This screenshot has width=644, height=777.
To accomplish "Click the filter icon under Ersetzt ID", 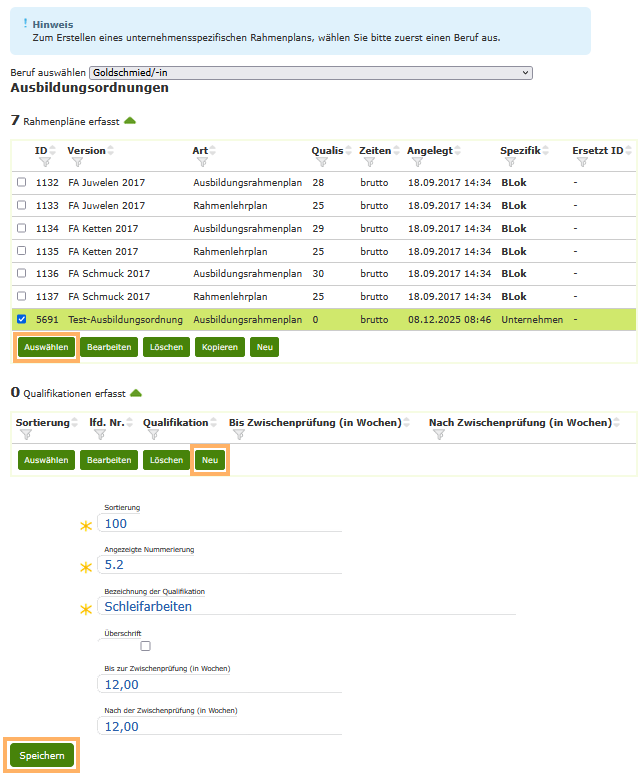I will (582, 162).
